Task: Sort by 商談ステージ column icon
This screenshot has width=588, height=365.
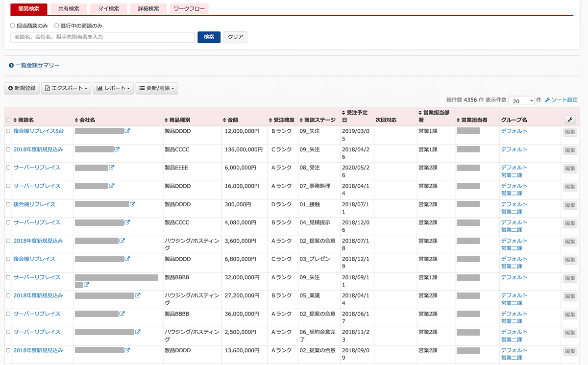Action: click(301, 120)
